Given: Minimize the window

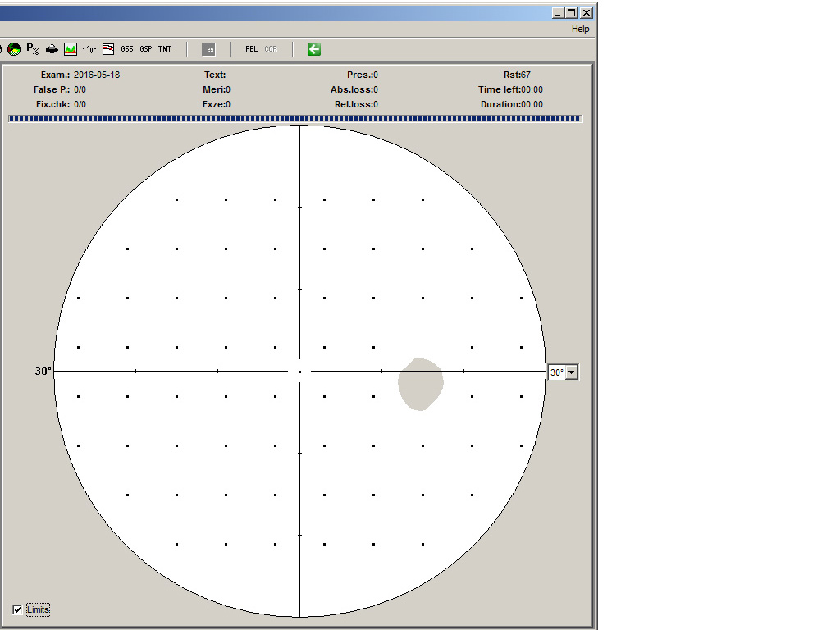Looking at the screenshot, I should [559, 13].
